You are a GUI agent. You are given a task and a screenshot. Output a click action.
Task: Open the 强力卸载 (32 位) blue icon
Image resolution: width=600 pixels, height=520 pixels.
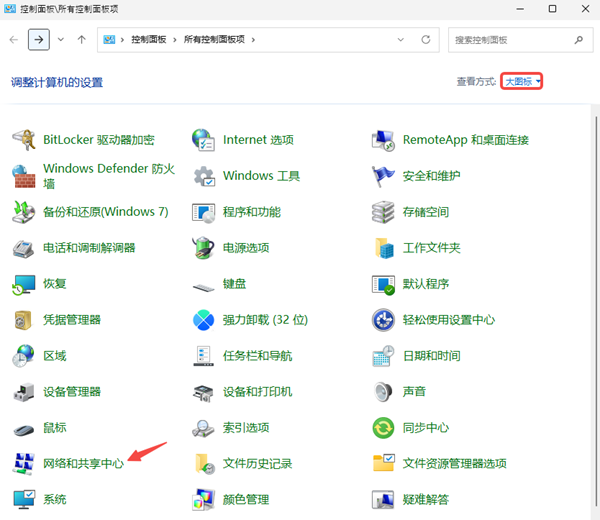click(x=203, y=320)
